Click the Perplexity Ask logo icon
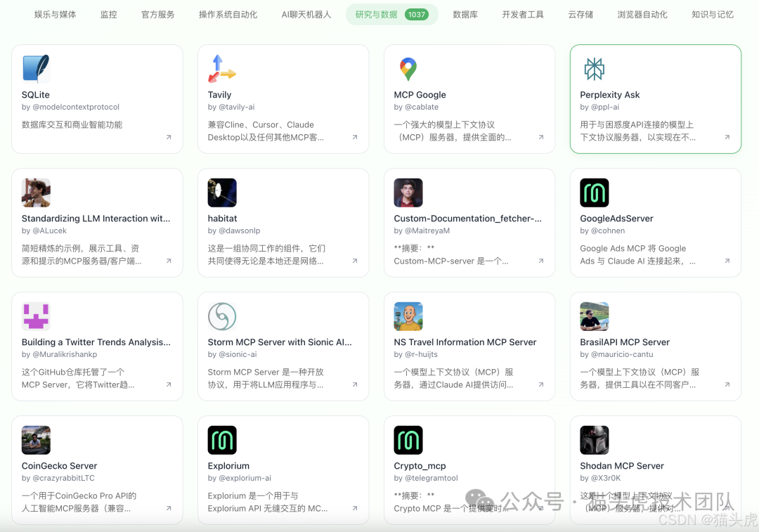 (595, 69)
